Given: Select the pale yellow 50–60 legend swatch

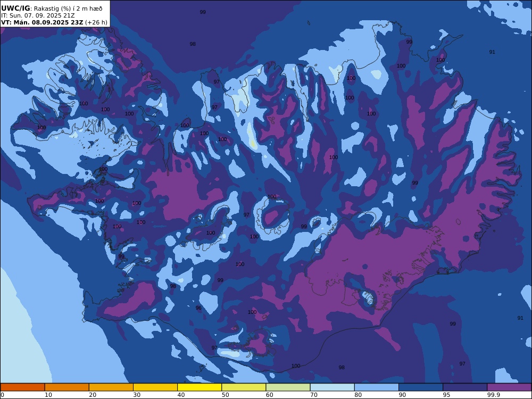Looking at the screenshot, I should (x=244, y=387).
